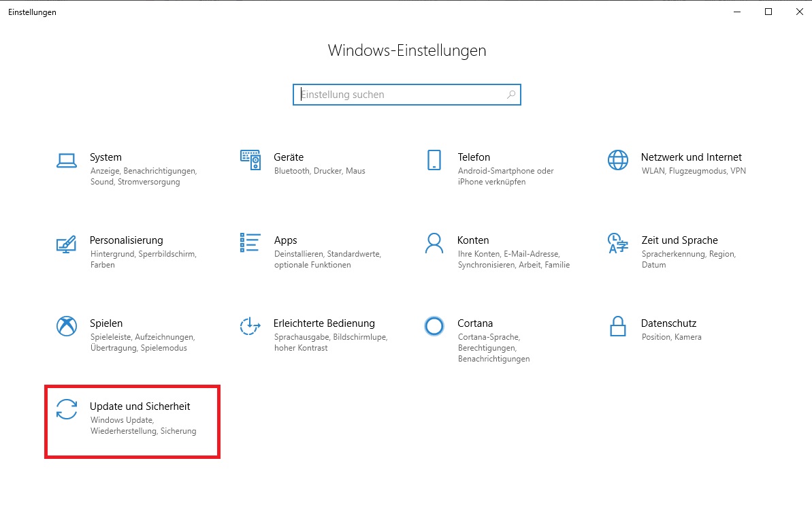This screenshot has height=512, width=812.
Task: Click the Spielen Xbox icon
Action: 66,326
